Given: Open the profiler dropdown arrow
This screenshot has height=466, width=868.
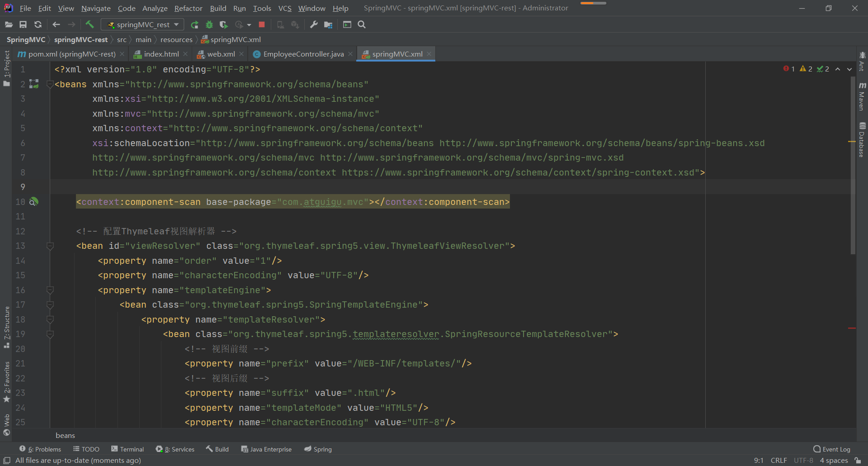Looking at the screenshot, I should click(x=250, y=24).
